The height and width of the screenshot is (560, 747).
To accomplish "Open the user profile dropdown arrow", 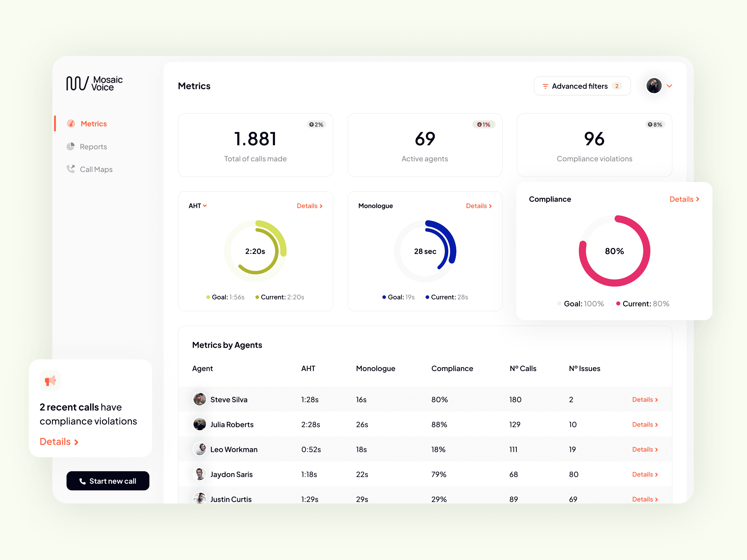I will pyautogui.click(x=669, y=86).
